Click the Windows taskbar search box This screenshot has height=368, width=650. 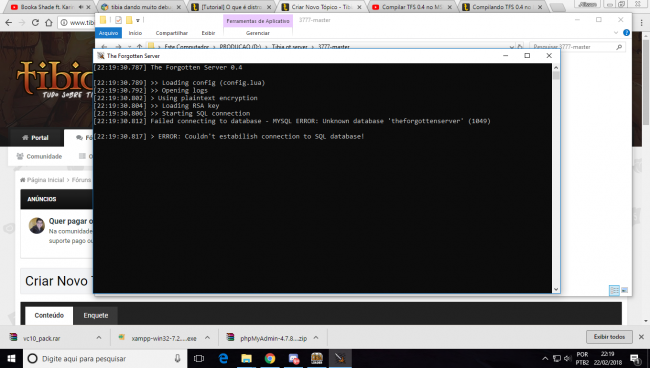pos(106,358)
